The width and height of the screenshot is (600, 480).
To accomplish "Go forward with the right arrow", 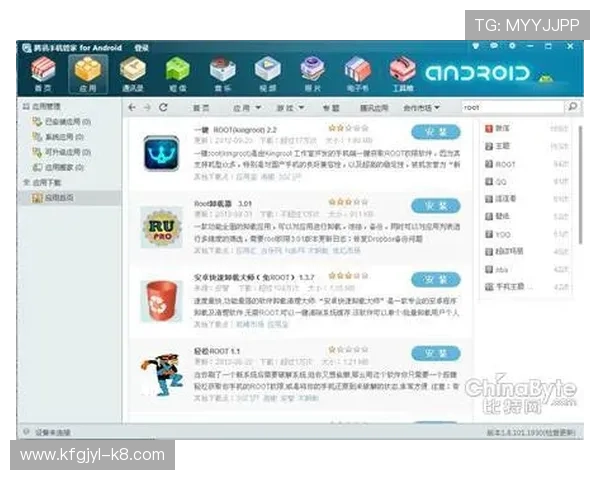I will 147,108.
